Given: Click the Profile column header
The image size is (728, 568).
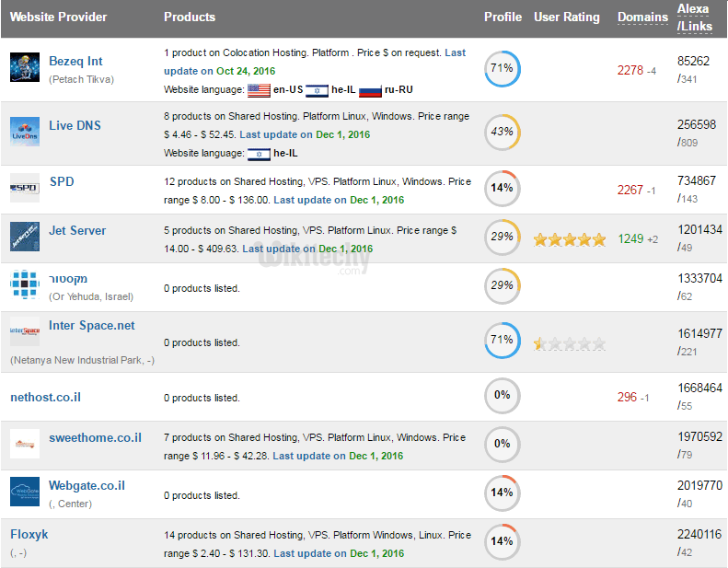Looking at the screenshot, I should pyautogui.click(x=503, y=17).
